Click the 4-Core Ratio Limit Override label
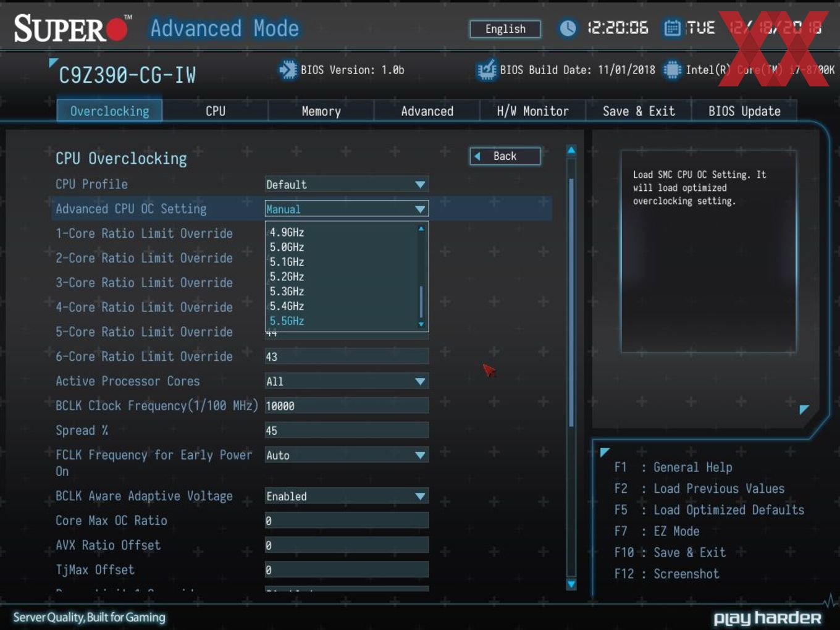Image resolution: width=840 pixels, height=630 pixels. pyautogui.click(x=145, y=308)
